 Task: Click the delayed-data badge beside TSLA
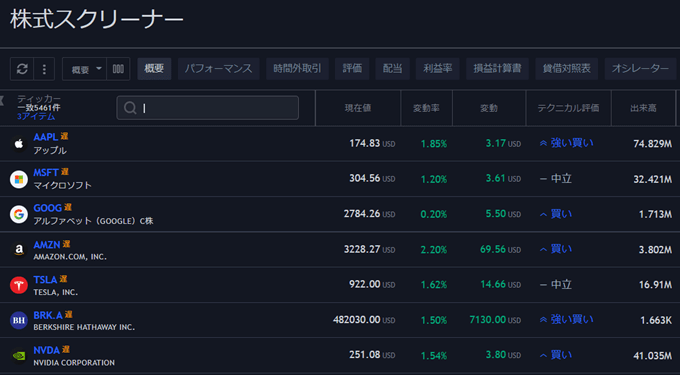(63, 279)
